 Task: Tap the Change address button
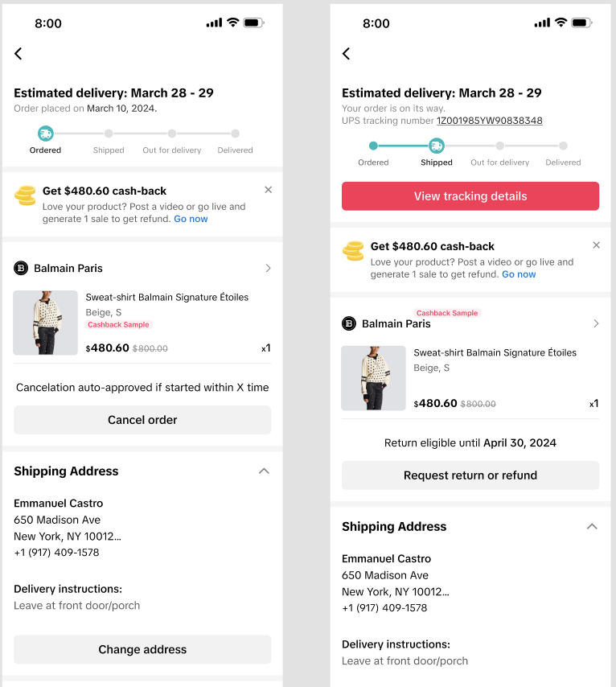pyautogui.click(x=142, y=649)
